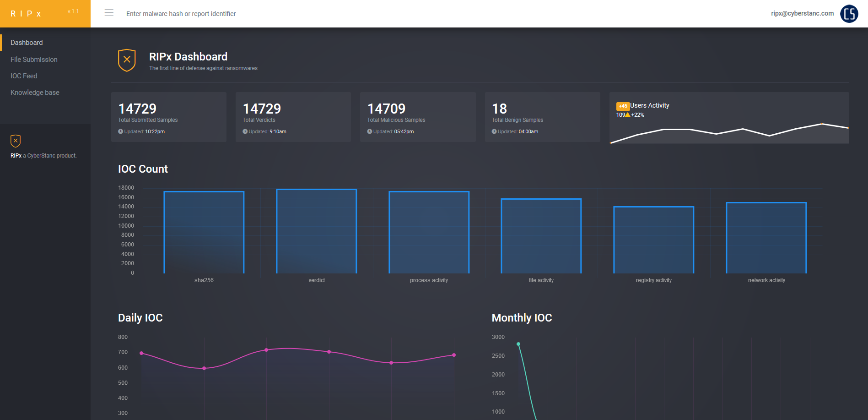The image size is (868, 420).
Task: Click the IOC Count heading
Action: point(143,169)
